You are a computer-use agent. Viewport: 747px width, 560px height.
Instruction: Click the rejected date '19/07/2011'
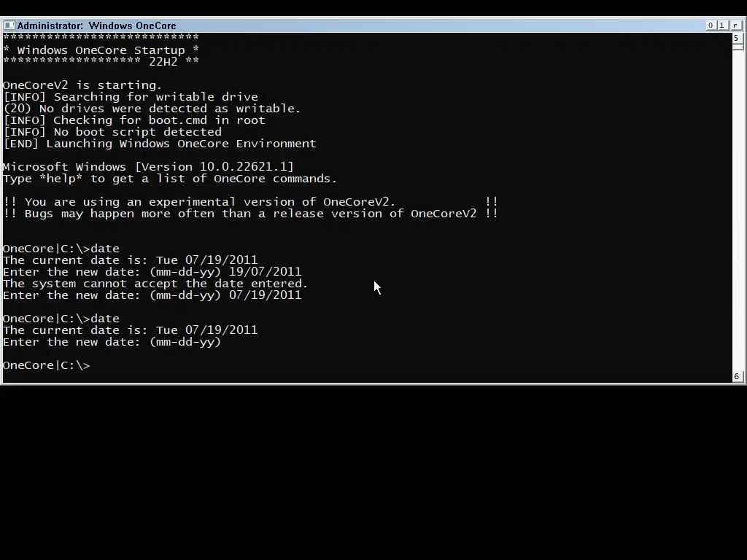266,272
